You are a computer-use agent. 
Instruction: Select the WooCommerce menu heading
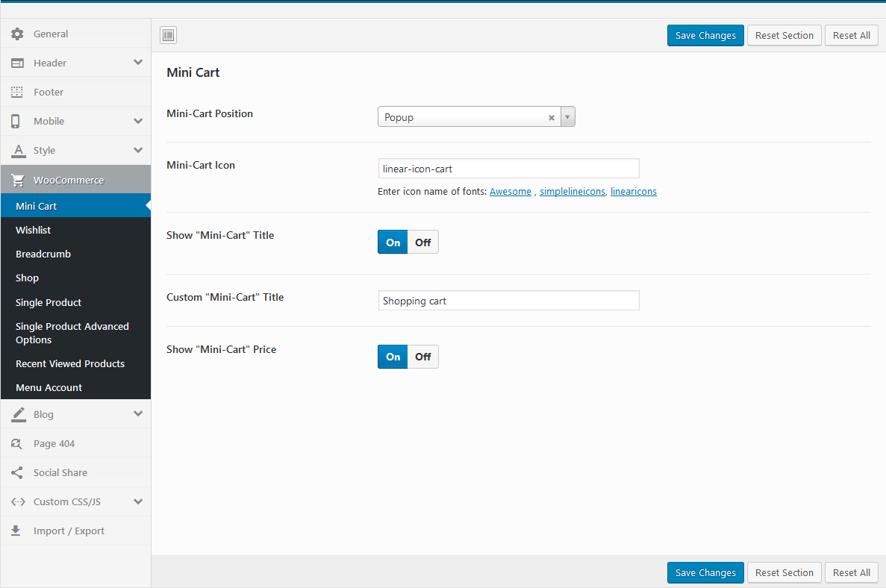75,180
